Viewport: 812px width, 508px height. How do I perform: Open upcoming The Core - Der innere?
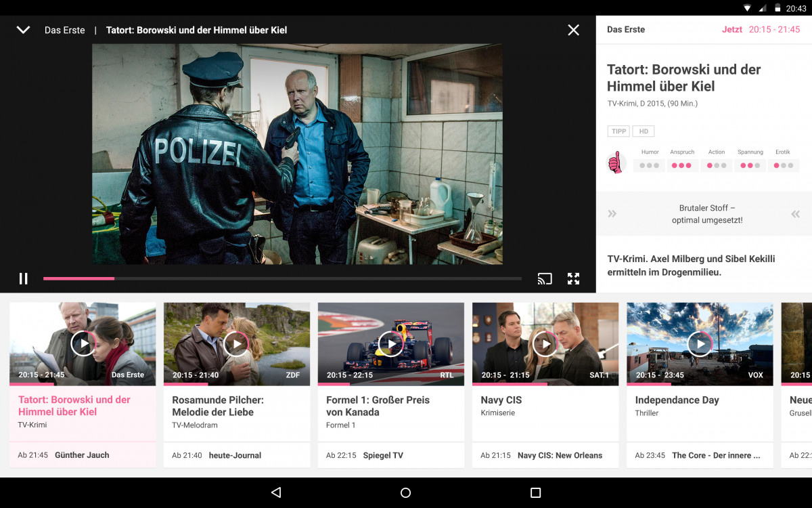point(716,455)
